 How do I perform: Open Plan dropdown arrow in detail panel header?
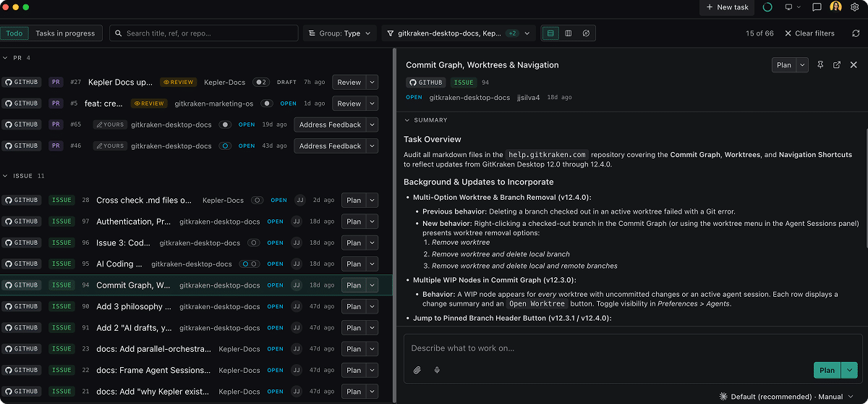802,65
